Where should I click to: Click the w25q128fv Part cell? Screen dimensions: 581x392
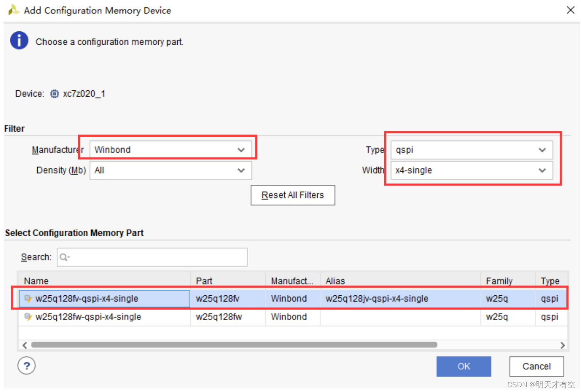228,298
